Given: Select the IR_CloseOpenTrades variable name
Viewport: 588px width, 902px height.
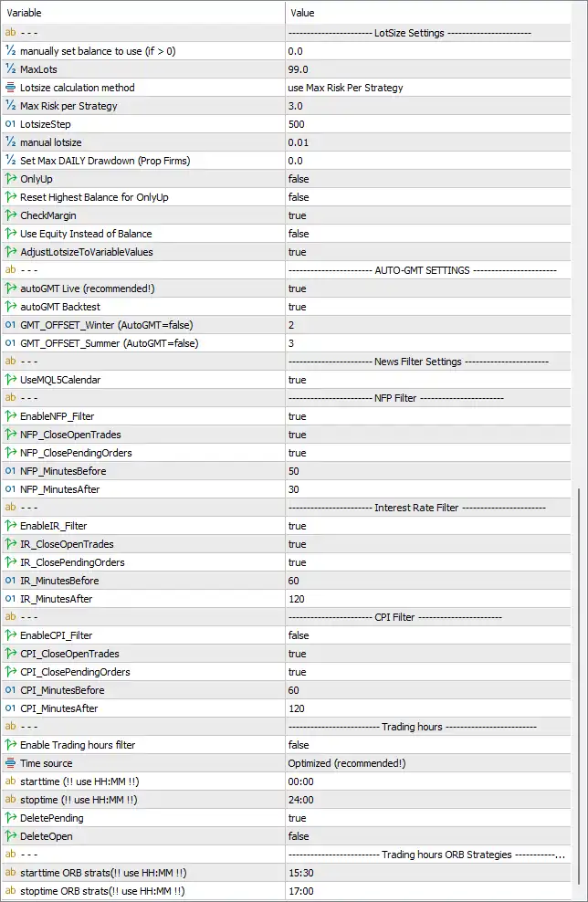Looking at the screenshot, I should click(67, 544).
